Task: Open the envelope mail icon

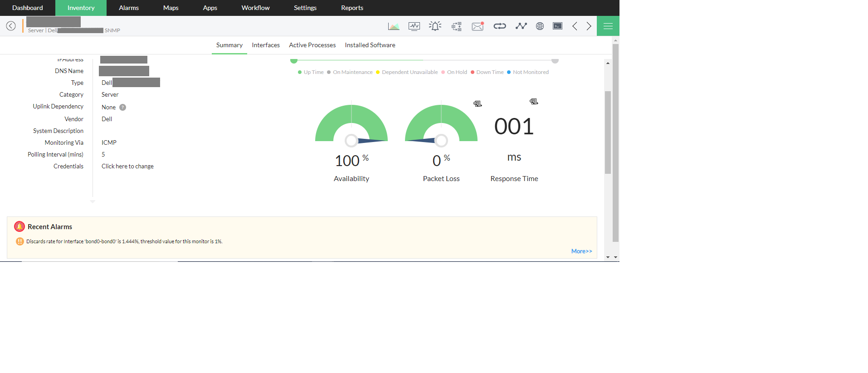Action: [478, 26]
